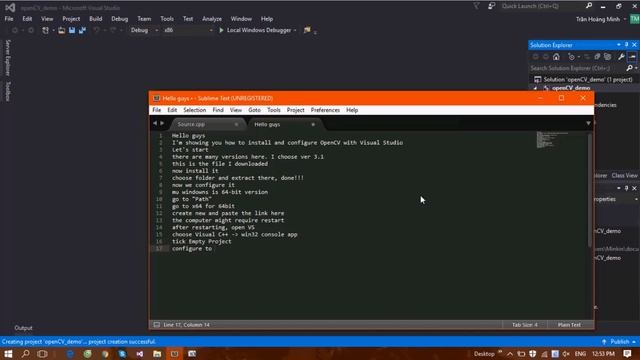This screenshot has height=360, width=640.
Task: Open the Preferences menu in Sublime Text
Action: tap(325, 110)
